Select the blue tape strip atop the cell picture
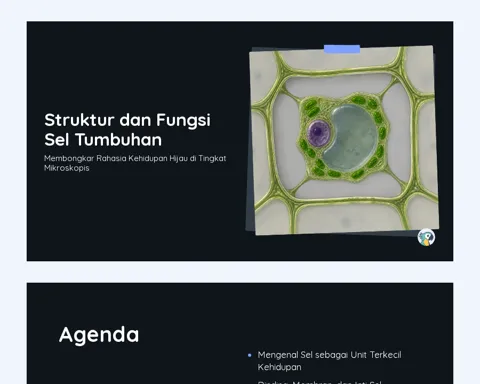This screenshot has width=480, height=384. click(x=342, y=49)
